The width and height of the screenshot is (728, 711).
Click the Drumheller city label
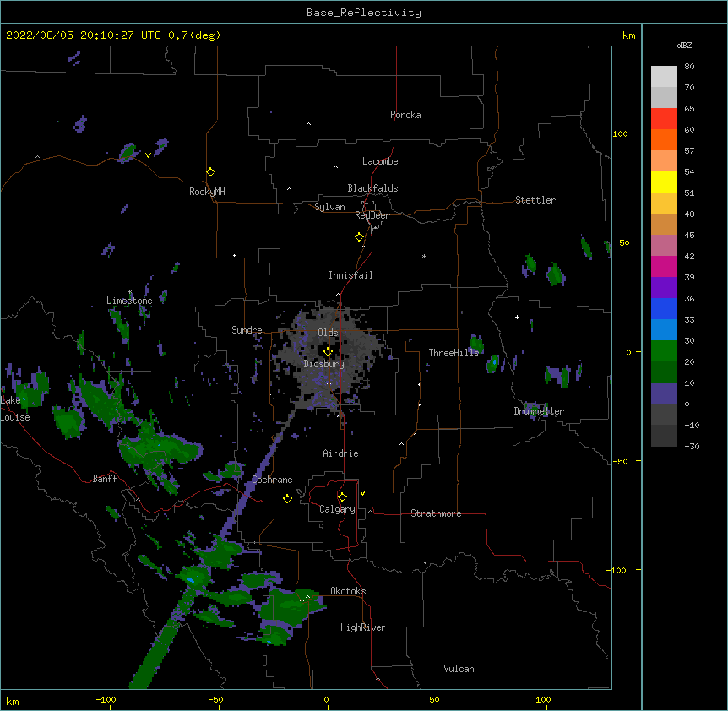[x=539, y=411]
